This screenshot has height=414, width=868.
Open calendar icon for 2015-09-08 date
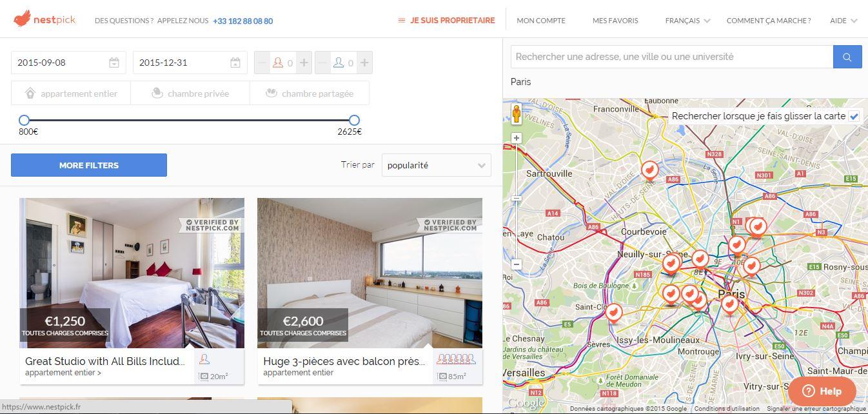[114, 63]
